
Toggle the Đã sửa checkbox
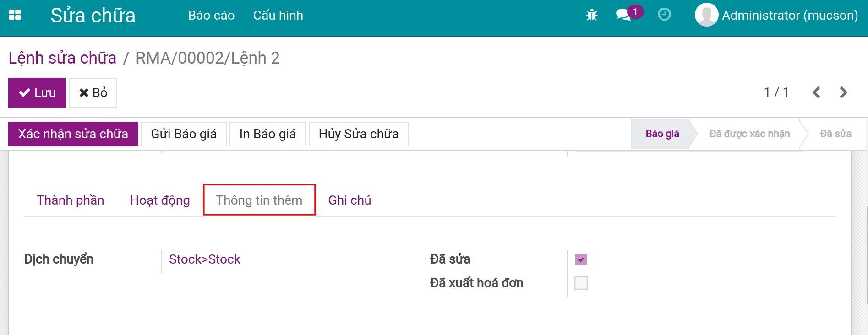(581, 259)
